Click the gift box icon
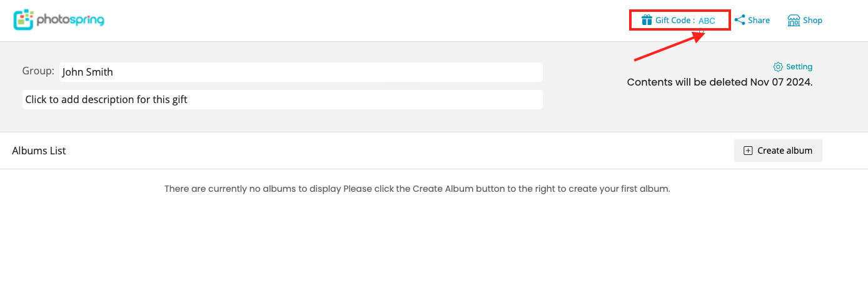 click(647, 20)
